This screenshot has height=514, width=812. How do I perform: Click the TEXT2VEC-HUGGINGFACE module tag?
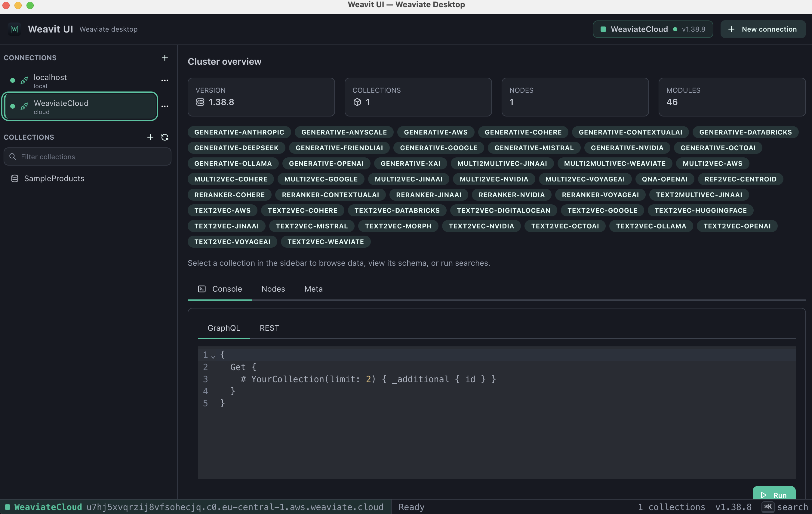(700, 210)
